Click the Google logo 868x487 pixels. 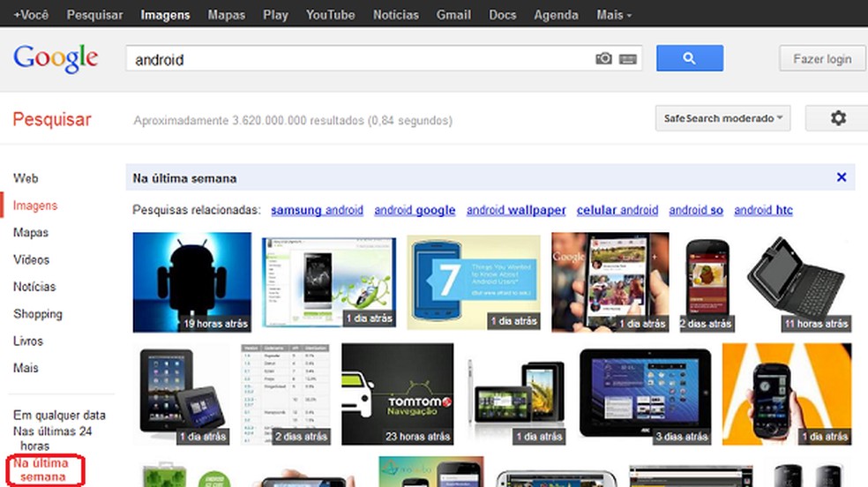(56, 58)
